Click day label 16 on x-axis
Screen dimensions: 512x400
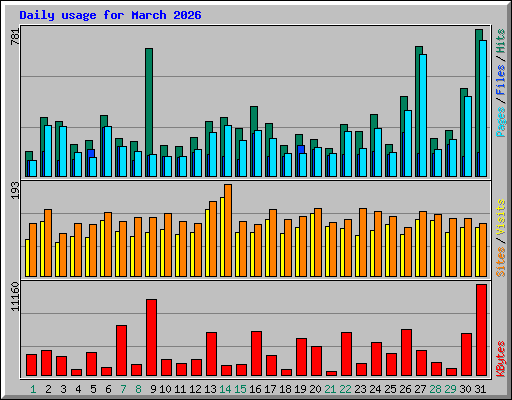pyautogui.click(x=255, y=389)
